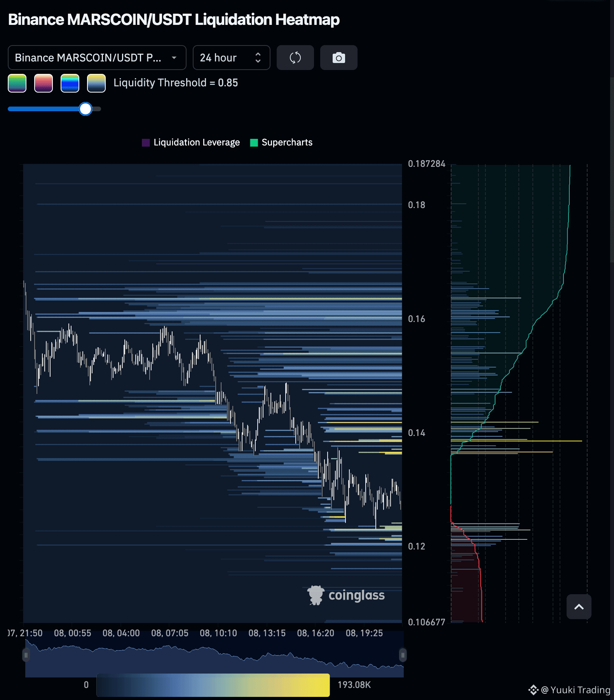614x700 pixels.
Task: Click the Liquidity Threshold slider handle
Action: (x=85, y=109)
